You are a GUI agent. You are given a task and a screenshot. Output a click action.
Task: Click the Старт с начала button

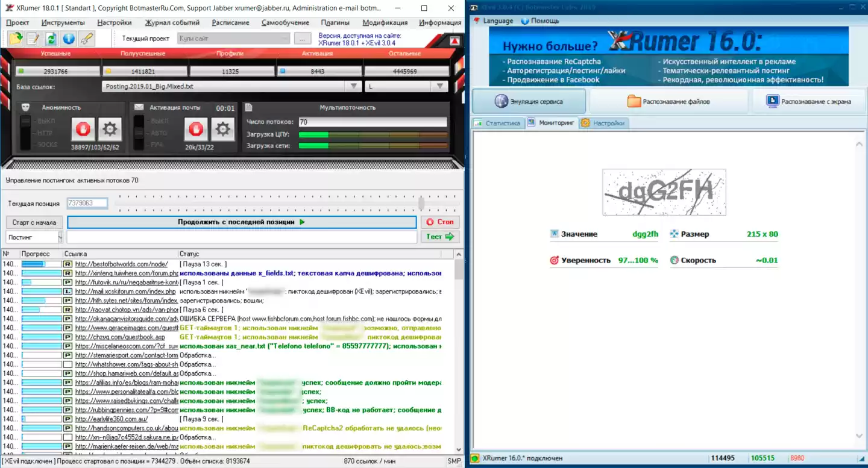click(34, 222)
